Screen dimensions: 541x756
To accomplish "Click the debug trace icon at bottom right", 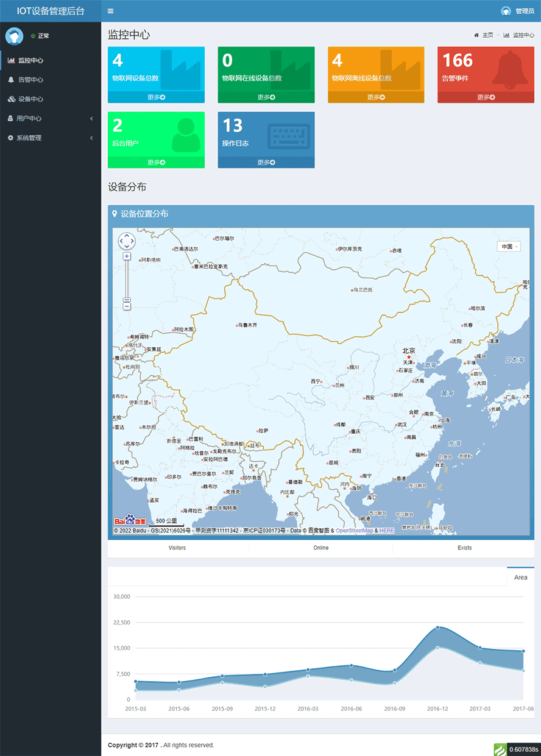I will point(500,749).
